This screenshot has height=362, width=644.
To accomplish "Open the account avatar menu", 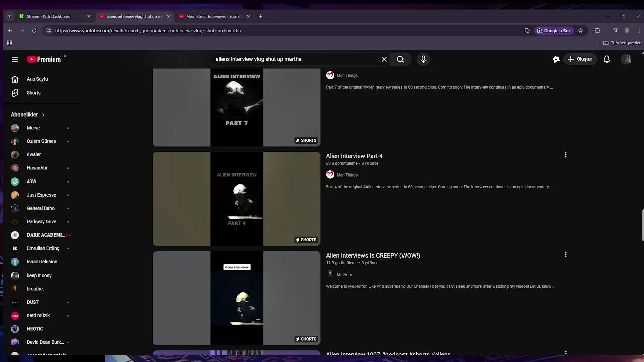I will pyautogui.click(x=627, y=59).
